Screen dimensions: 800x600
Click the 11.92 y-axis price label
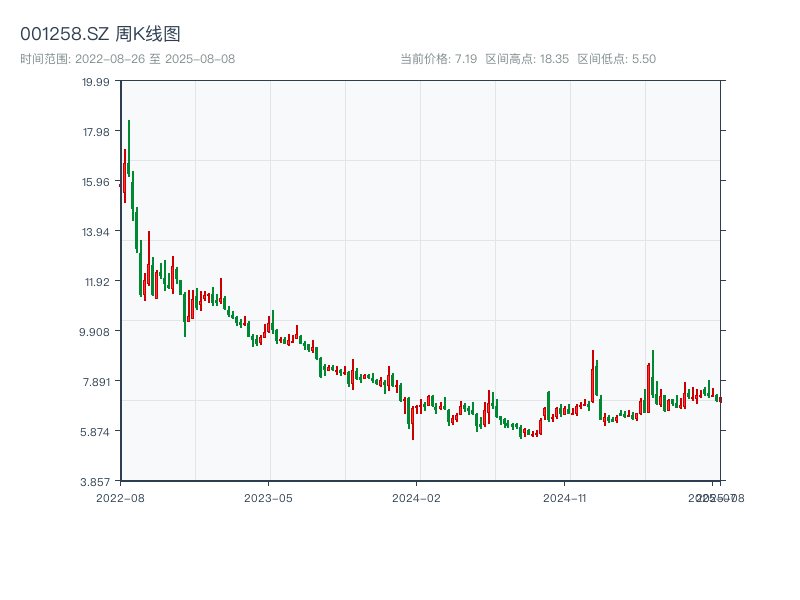coord(98,283)
